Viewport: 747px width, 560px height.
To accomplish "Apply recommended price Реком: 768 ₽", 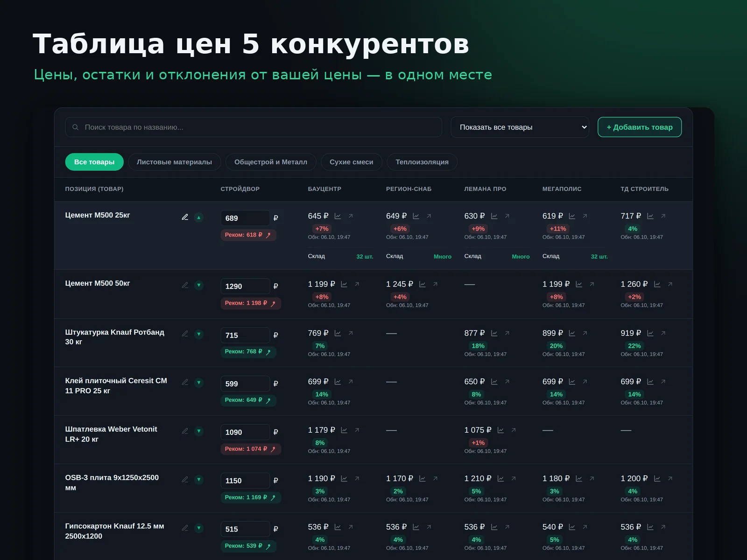I will (248, 352).
